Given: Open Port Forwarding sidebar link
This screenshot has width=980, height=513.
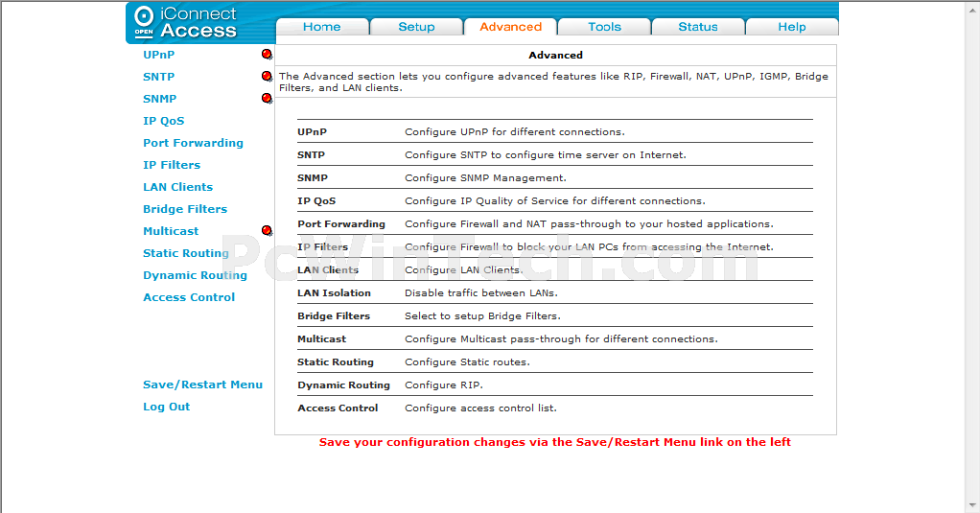Looking at the screenshot, I should [193, 143].
